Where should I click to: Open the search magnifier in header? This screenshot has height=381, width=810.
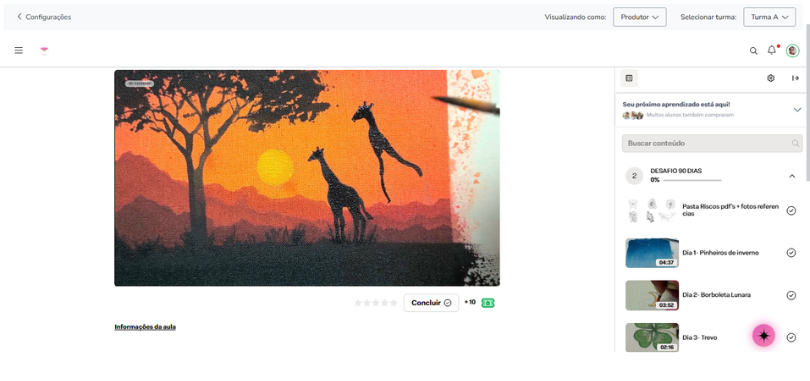click(754, 51)
